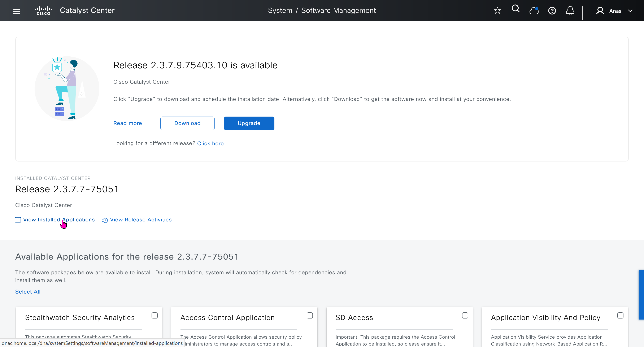Viewport: 644px width, 347px height.
Task: Open the help question mark icon
Action: pyautogui.click(x=552, y=11)
